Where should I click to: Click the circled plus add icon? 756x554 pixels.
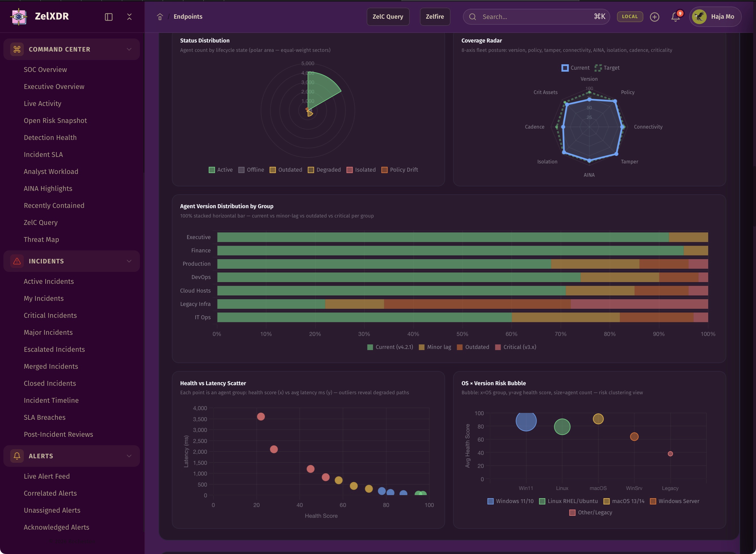(654, 17)
